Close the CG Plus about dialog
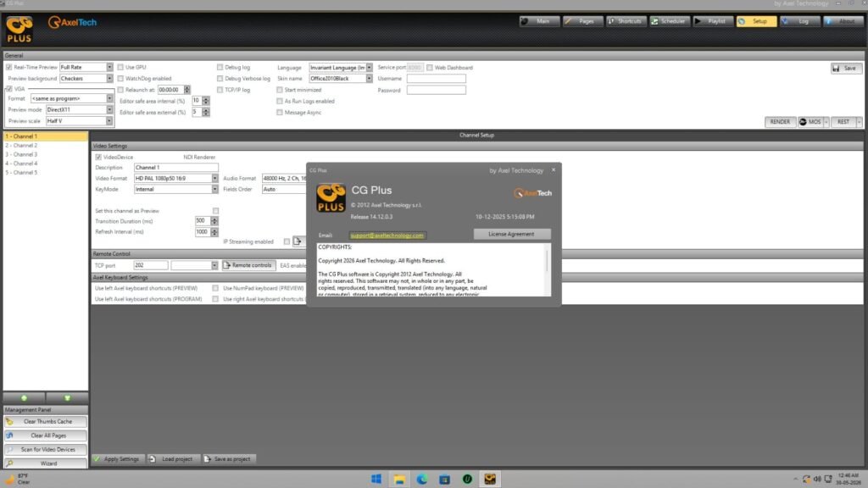This screenshot has width=868, height=488. click(553, 169)
